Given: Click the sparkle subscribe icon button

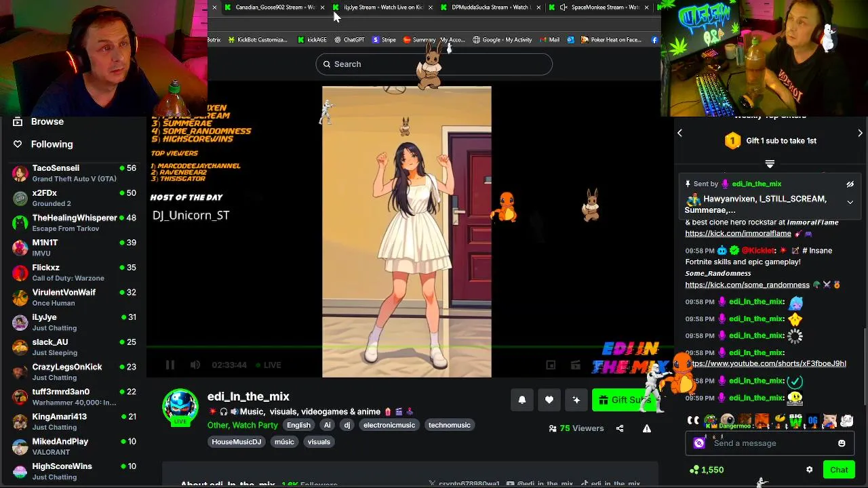Looking at the screenshot, I should 576,400.
